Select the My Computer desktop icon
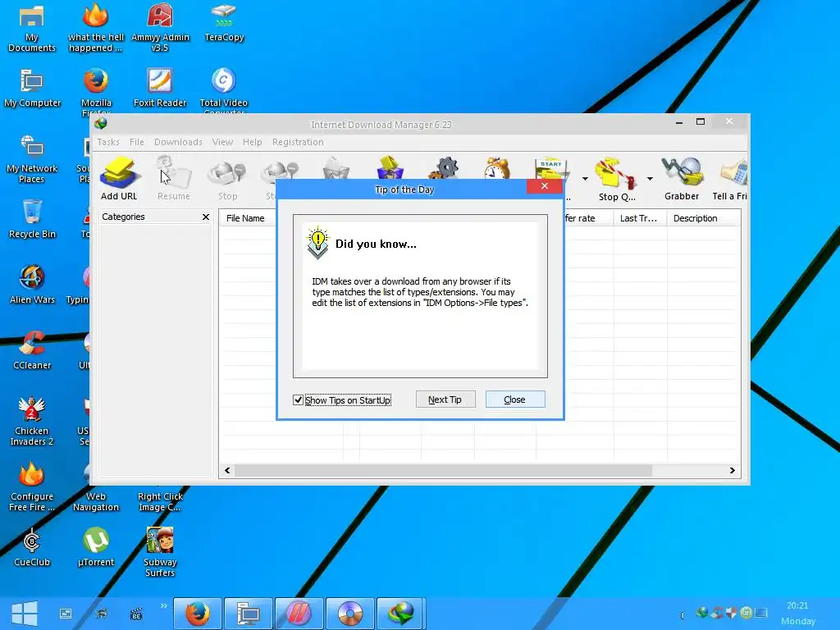The image size is (840, 630). click(x=32, y=89)
